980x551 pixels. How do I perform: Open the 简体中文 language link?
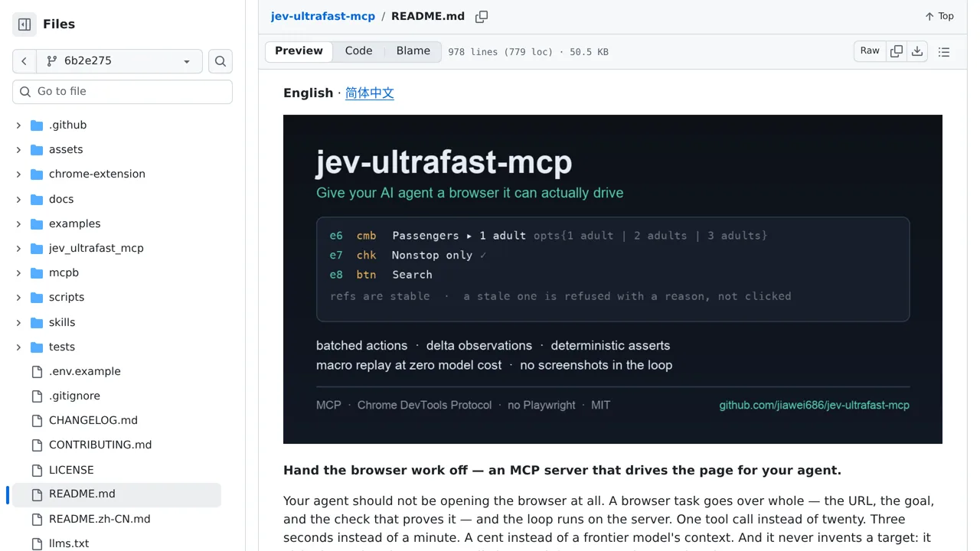370,93
